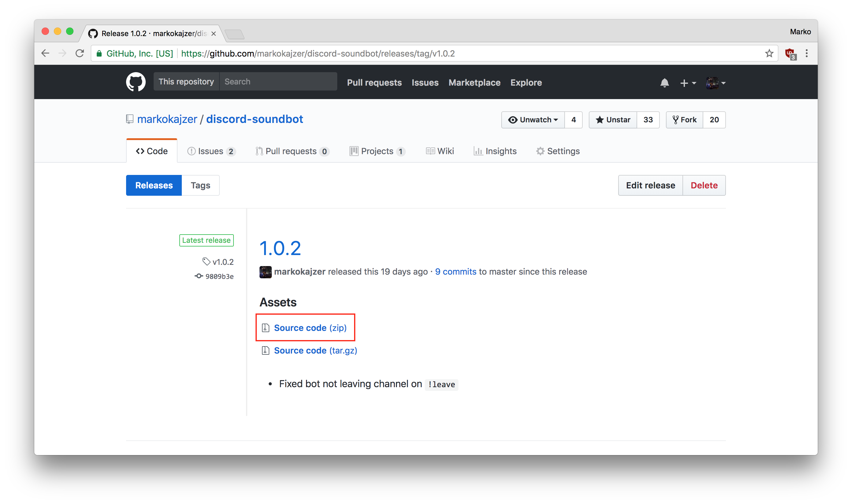852x504 pixels.
Task: Switch to the Insights tab
Action: point(495,151)
